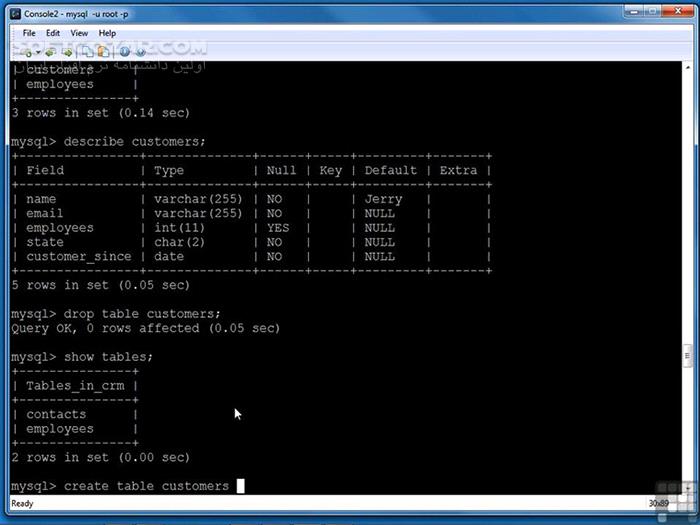The height and width of the screenshot is (525, 700).
Task: Click the 'Tables_in_crm' header
Action: [x=75, y=386]
